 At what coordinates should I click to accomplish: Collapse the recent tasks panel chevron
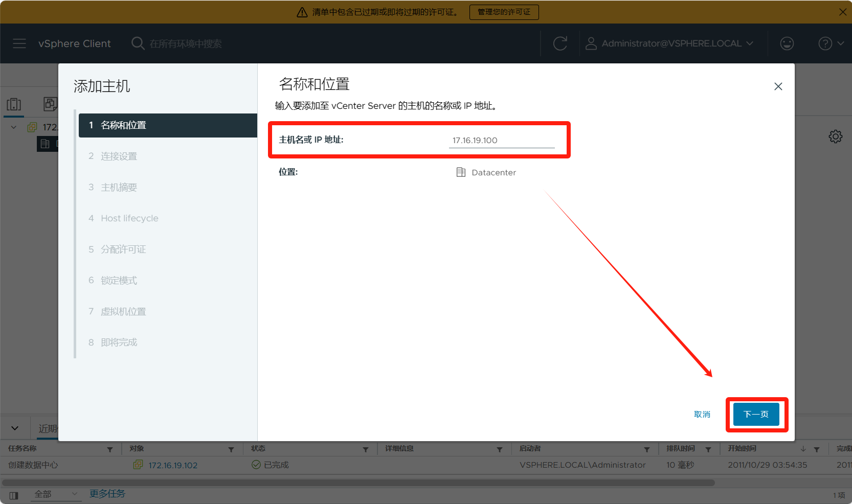click(15, 428)
